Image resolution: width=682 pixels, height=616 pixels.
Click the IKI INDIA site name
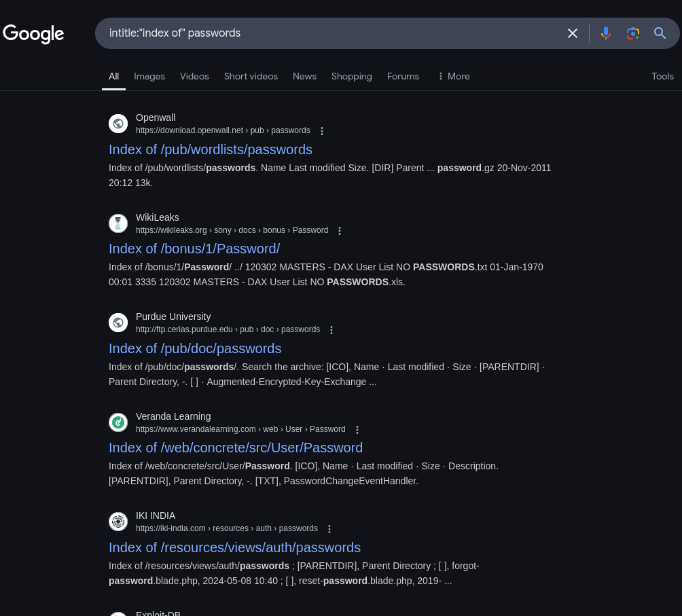click(x=156, y=516)
